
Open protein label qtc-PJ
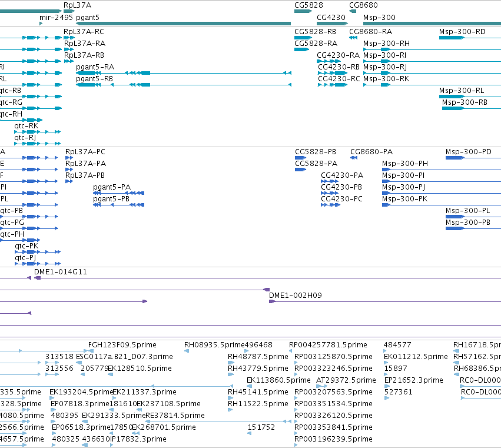(25, 258)
